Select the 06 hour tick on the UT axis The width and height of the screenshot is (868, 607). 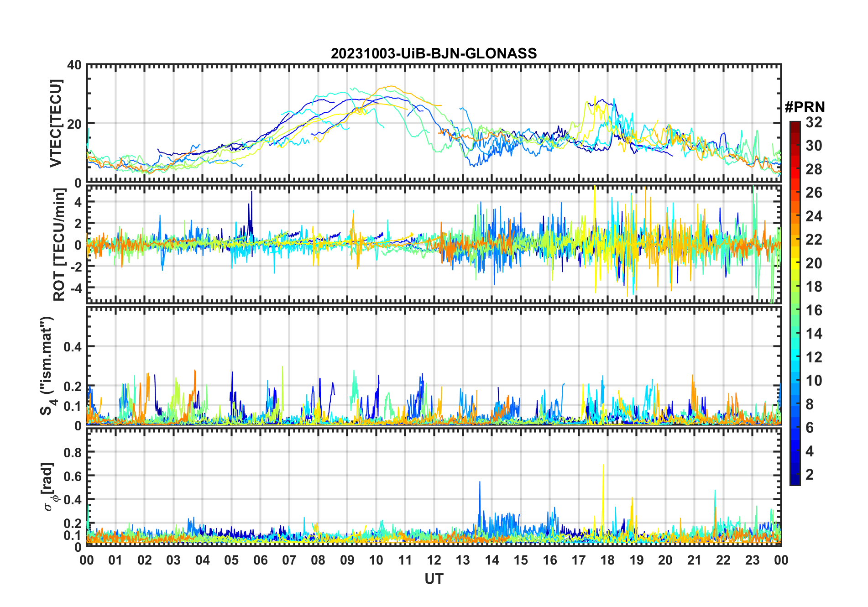[261, 560]
